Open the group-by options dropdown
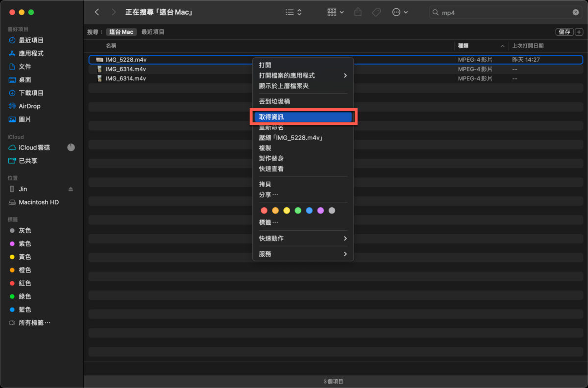The image size is (588, 388). click(x=336, y=12)
